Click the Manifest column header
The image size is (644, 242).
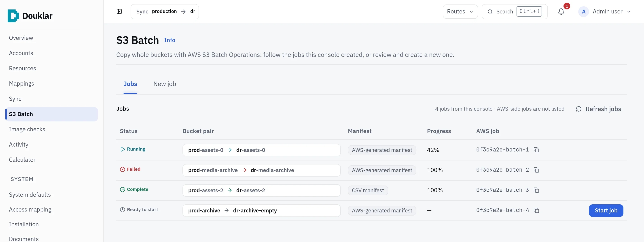pos(360,131)
